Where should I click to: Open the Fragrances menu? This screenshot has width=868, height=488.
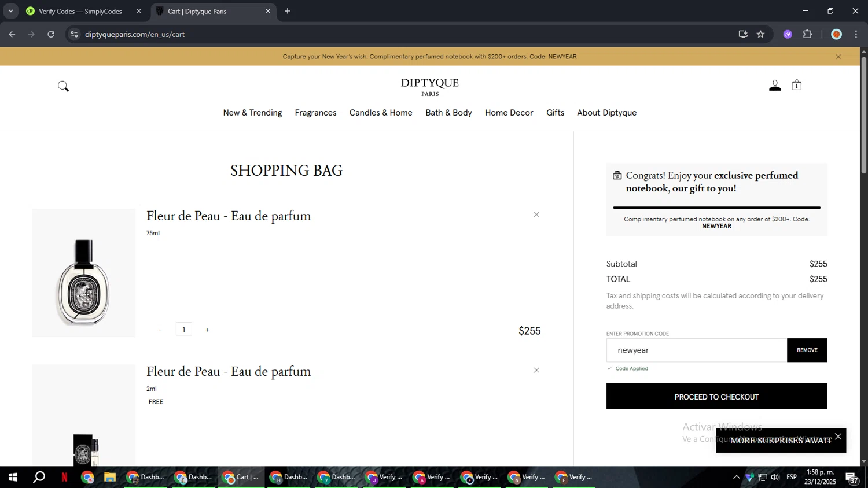(315, 113)
